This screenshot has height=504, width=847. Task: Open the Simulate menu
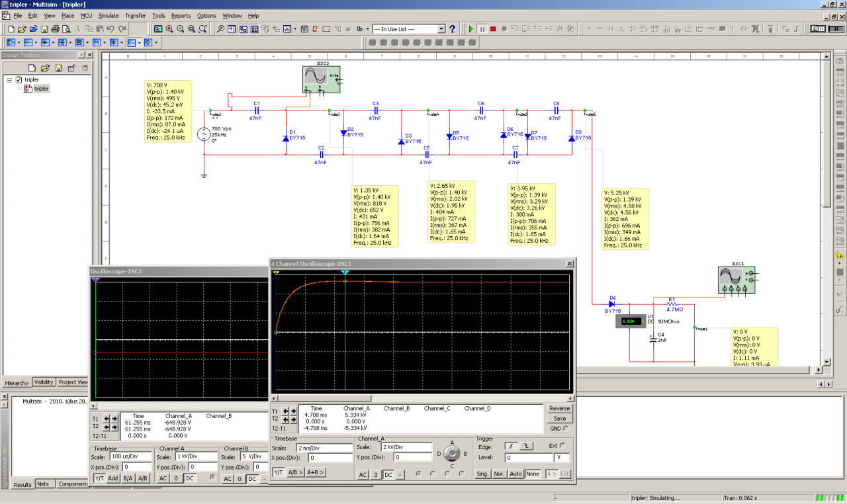click(x=109, y=15)
